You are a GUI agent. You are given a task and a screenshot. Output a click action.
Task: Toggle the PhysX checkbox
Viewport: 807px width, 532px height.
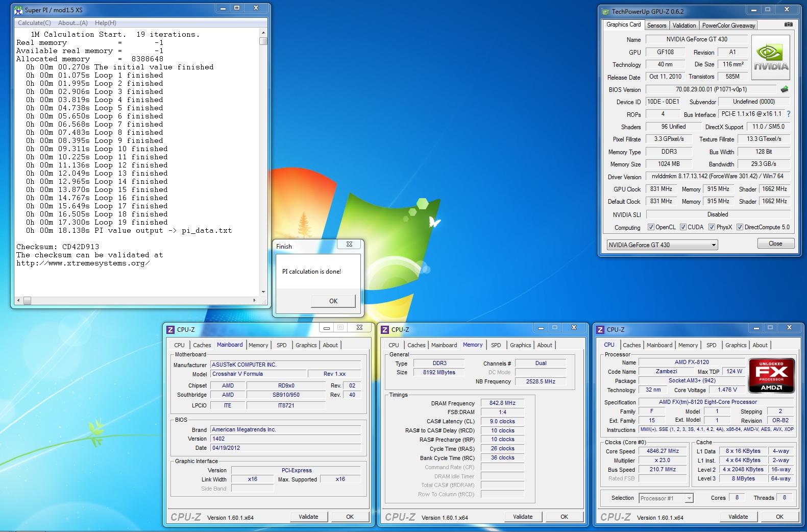(712, 227)
